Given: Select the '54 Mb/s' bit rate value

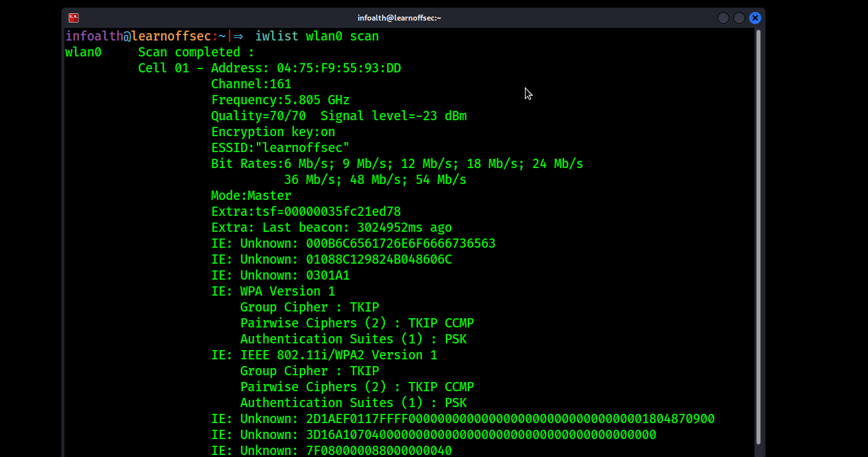Looking at the screenshot, I should point(441,179).
